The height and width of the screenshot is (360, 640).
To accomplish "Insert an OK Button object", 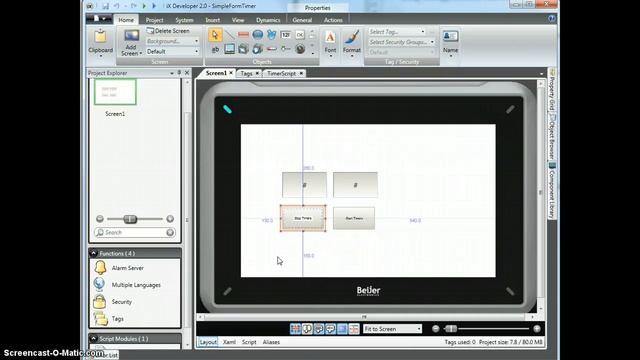I will pyautogui.click(x=300, y=35).
